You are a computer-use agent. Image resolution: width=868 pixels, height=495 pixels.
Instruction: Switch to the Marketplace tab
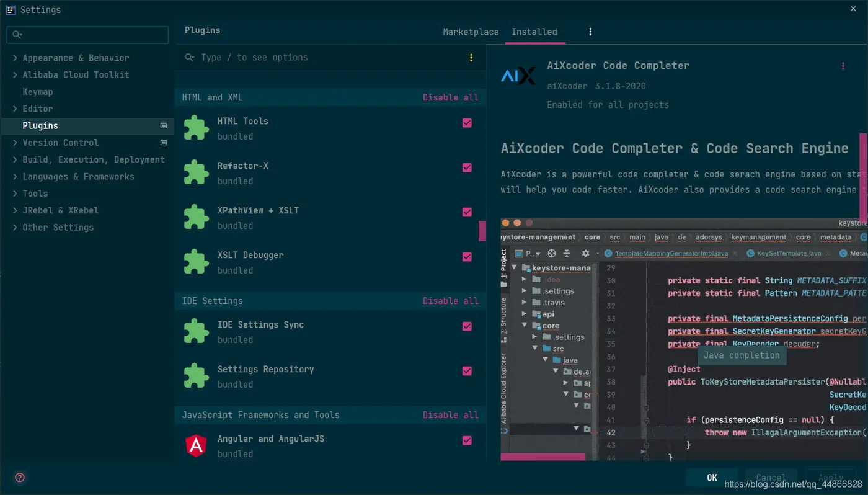(471, 32)
